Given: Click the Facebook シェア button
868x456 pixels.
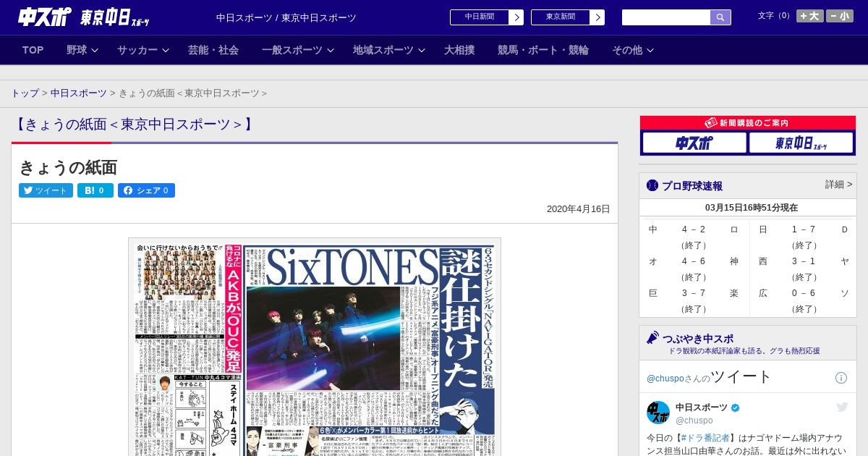Looking at the screenshot, I should 146,190.
